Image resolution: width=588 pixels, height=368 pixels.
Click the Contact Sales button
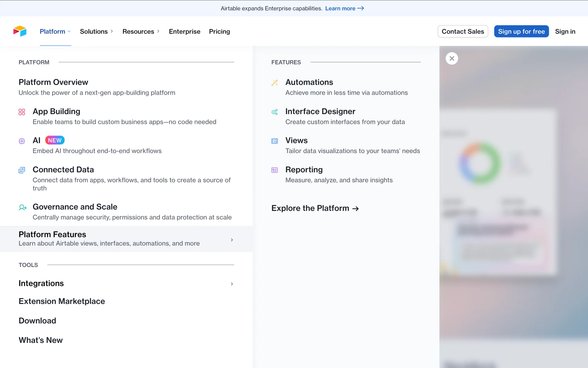[x=463, y=31]
